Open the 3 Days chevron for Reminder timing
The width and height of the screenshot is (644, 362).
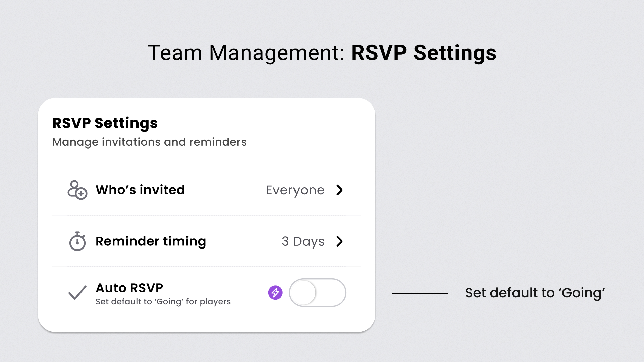[340, 241]
